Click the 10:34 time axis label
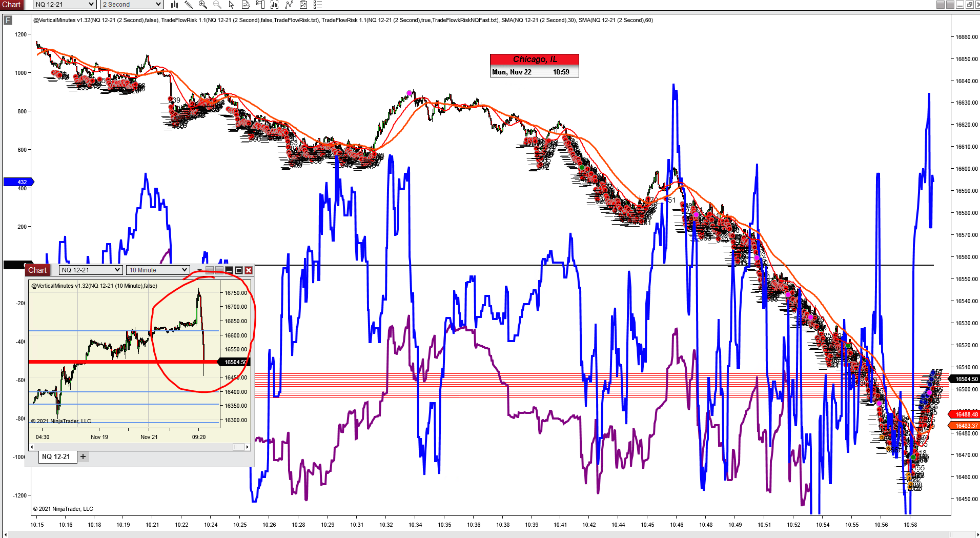 click(x=415, y=525)
